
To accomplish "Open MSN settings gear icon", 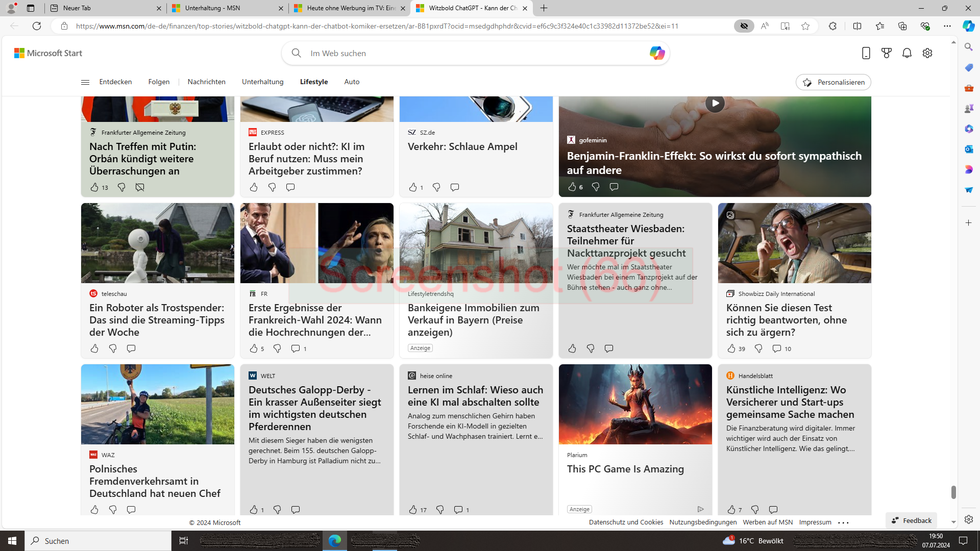I will pyautogui.click(x=927, y=53).
